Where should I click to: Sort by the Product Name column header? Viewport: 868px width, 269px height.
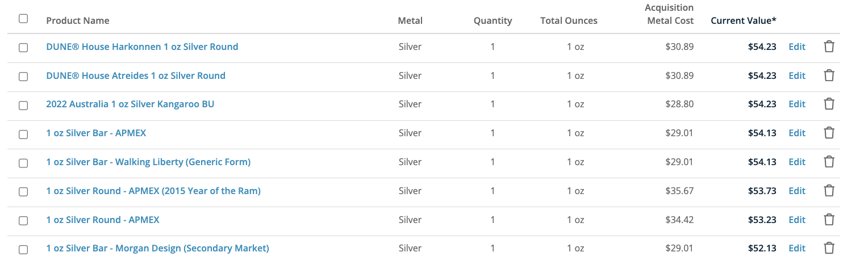78,20
